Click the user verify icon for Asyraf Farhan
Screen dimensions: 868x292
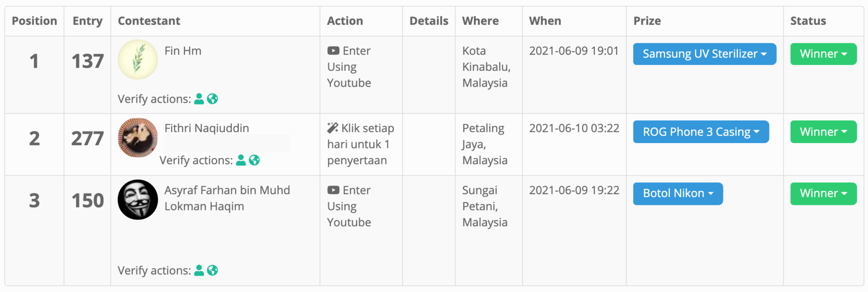pos(199,270)
